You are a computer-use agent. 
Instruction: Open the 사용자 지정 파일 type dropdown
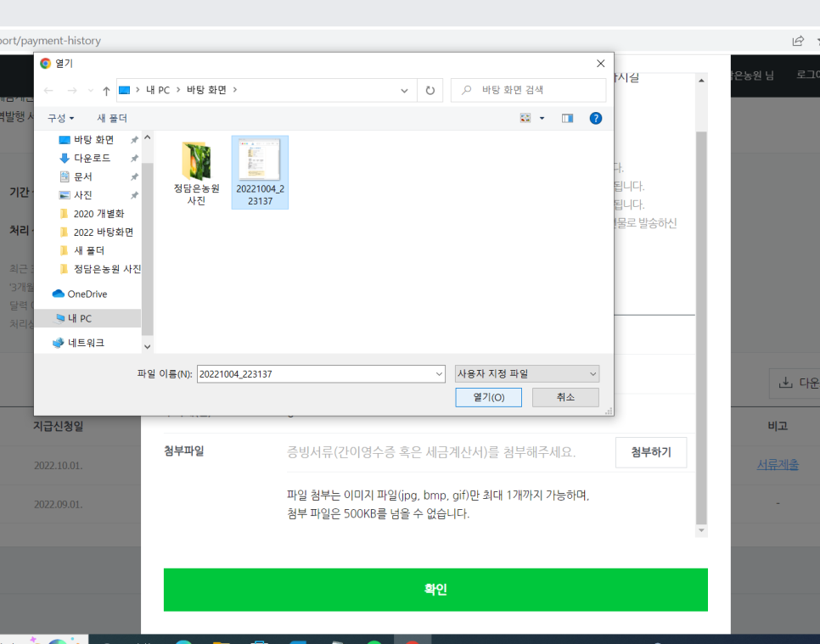pyautogui.click(x=527, y=373)
